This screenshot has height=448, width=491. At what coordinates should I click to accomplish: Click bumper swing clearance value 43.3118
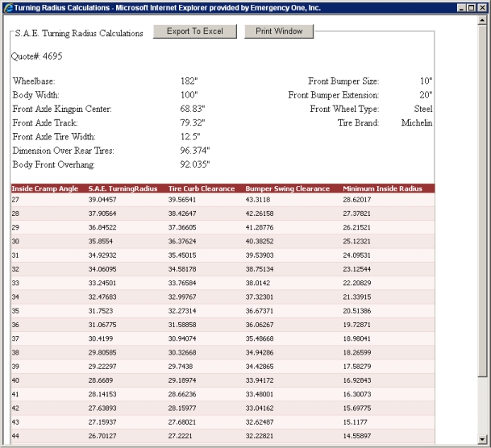258,200
